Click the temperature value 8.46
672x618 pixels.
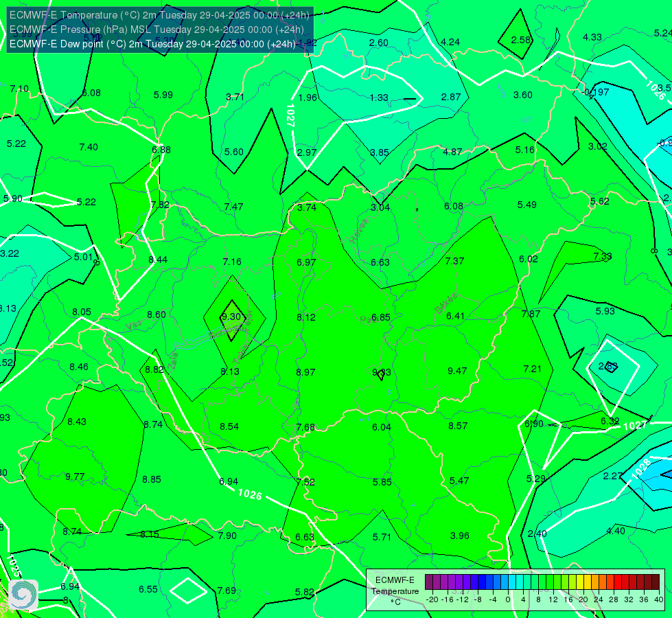pos(79,367)
